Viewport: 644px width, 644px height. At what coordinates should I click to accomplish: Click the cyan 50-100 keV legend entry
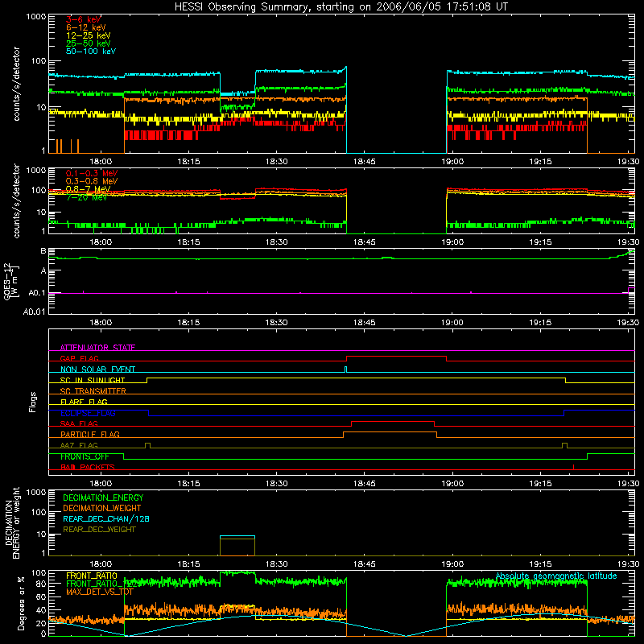tap(91, 52)
